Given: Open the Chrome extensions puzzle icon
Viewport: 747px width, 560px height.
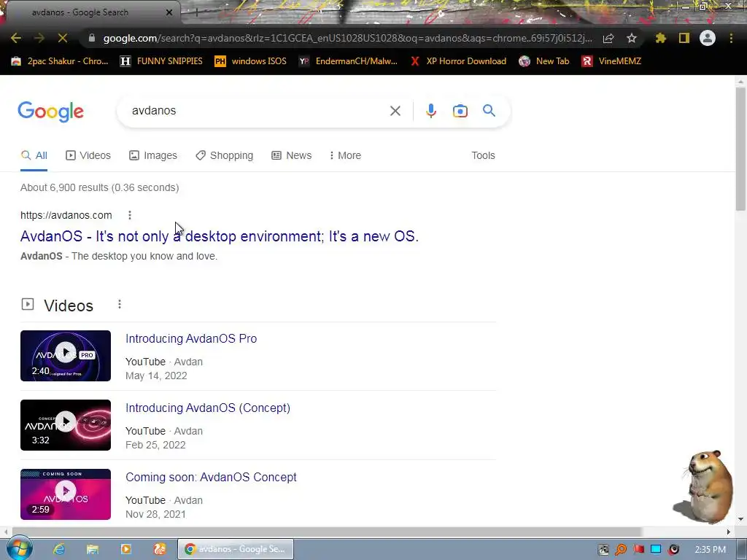Looking at the screenshot, I should 660,38.
